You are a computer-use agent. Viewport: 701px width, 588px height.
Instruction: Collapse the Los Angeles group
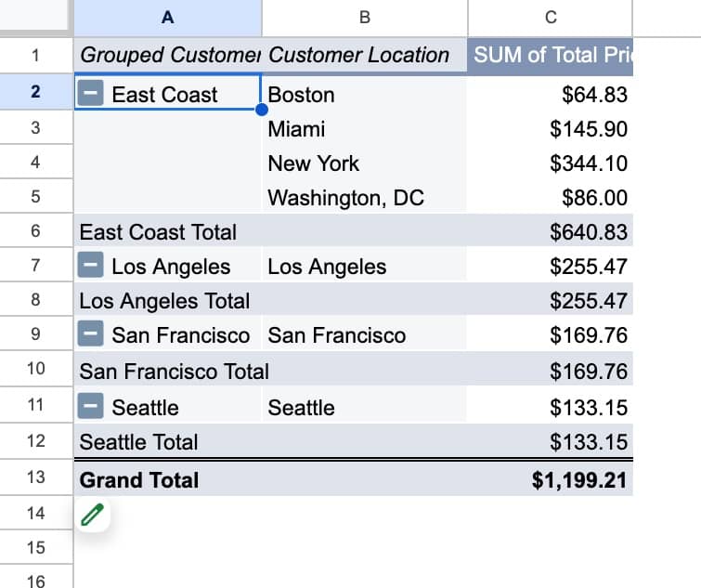click(x=90, y=265)
